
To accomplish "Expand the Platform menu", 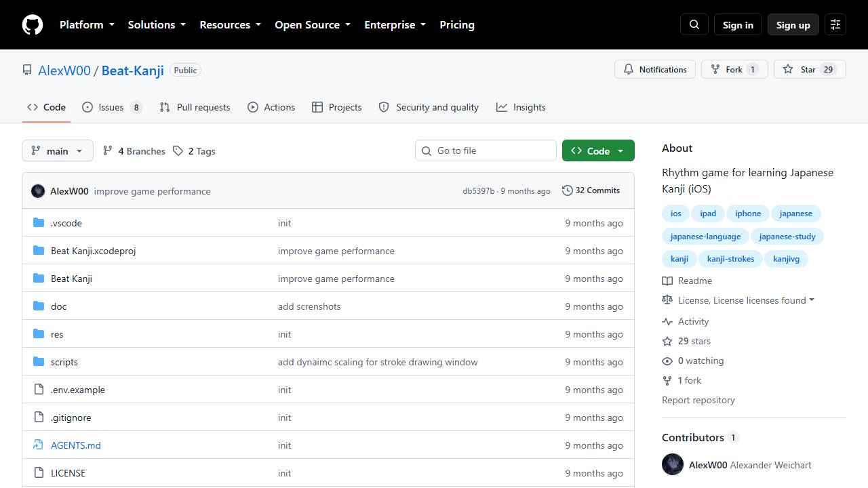I will (x=87, y=24).
